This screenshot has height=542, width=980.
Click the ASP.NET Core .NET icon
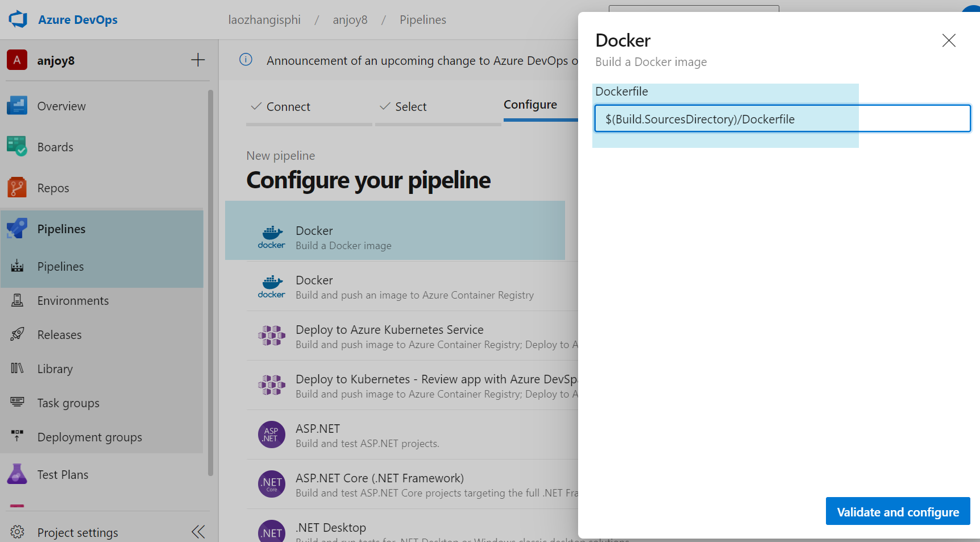point(272,484)
